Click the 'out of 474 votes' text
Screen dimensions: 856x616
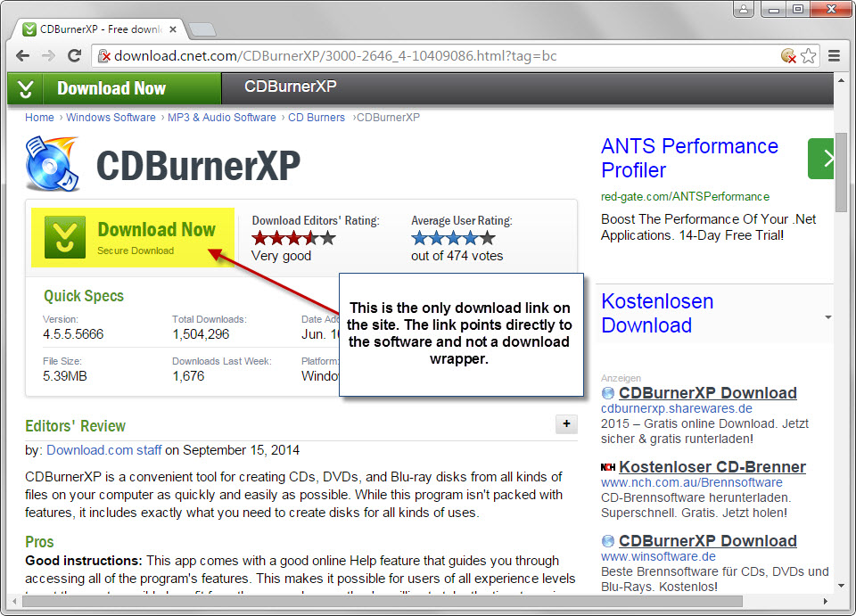(x=457, y=256)
